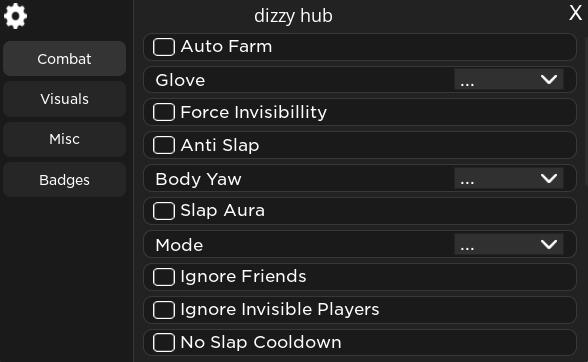Toggle the Ignore Invisible Players checkbox
Screen dimensions: 588x362
coord(164,310)
